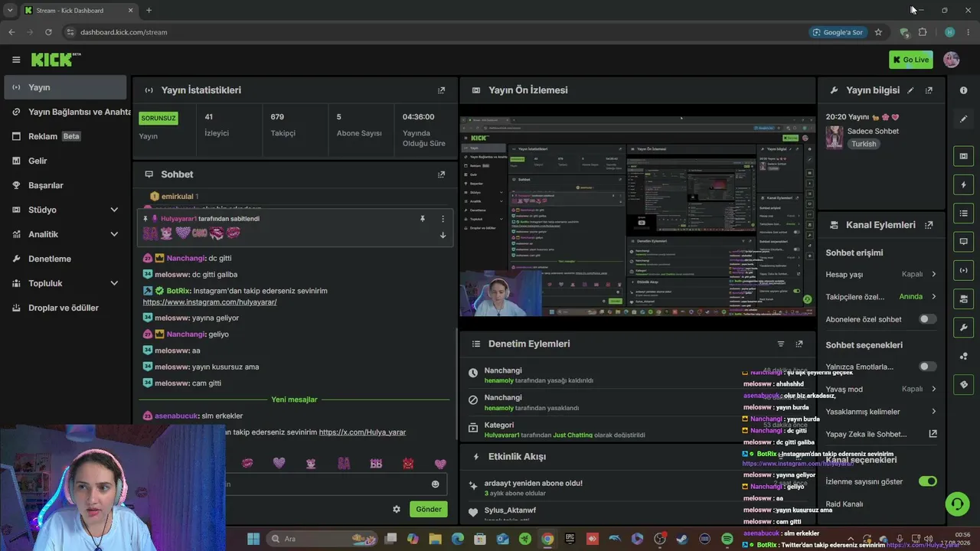
Task: Pop out the Yayın bilgisi panel
Action: click(x=929, y=90)
